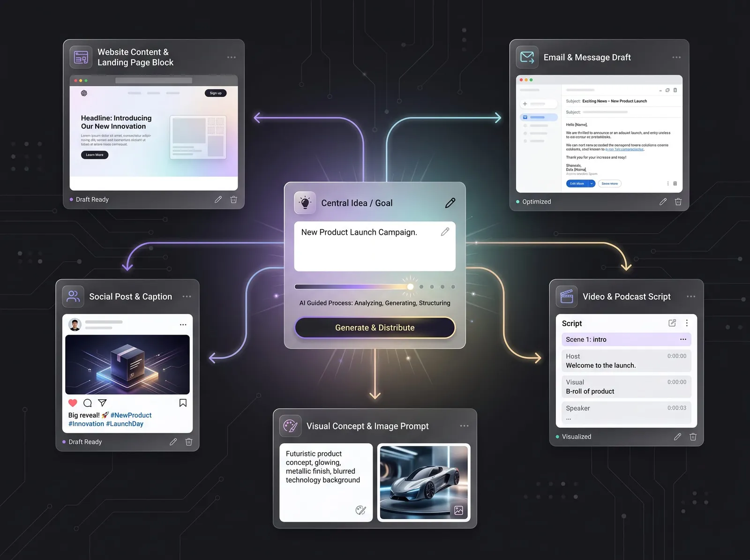This screenshot has height=560, width=750.
Task: Select the Host Welcome to the launch row
Action: 626,361
